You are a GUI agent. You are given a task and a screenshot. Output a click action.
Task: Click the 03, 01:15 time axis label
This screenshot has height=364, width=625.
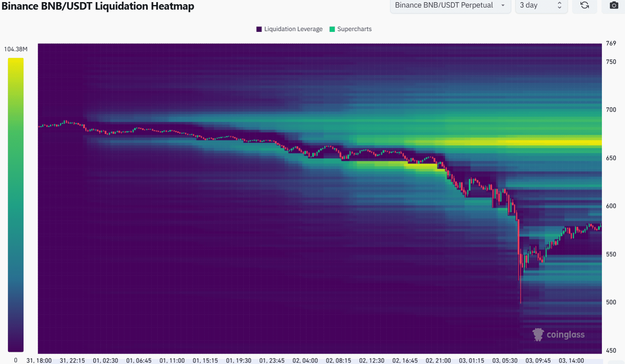click(472, 360)
